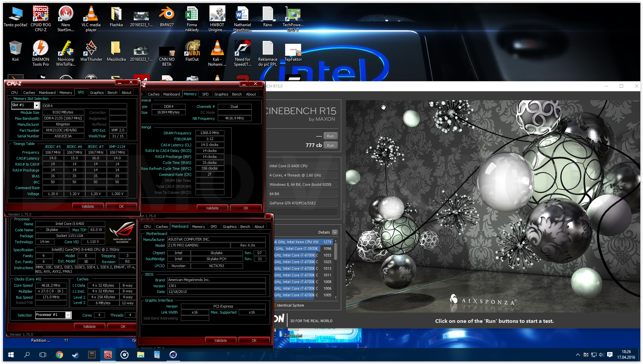The height and width of the screenshot is (364, 643).
Task: Launch TechPowerUp GPU-Z shortcut
Action: (x=293, y=19)
